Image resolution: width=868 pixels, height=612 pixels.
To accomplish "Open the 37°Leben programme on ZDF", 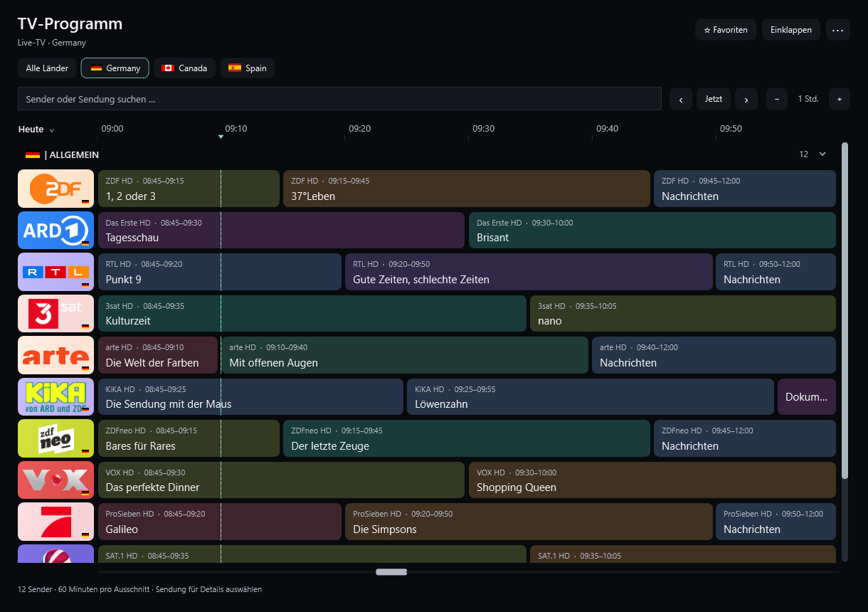I will 467,189.
